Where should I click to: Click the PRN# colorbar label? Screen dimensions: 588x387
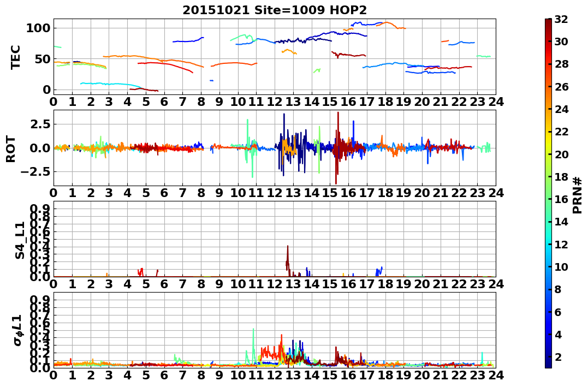pos(578,196)
